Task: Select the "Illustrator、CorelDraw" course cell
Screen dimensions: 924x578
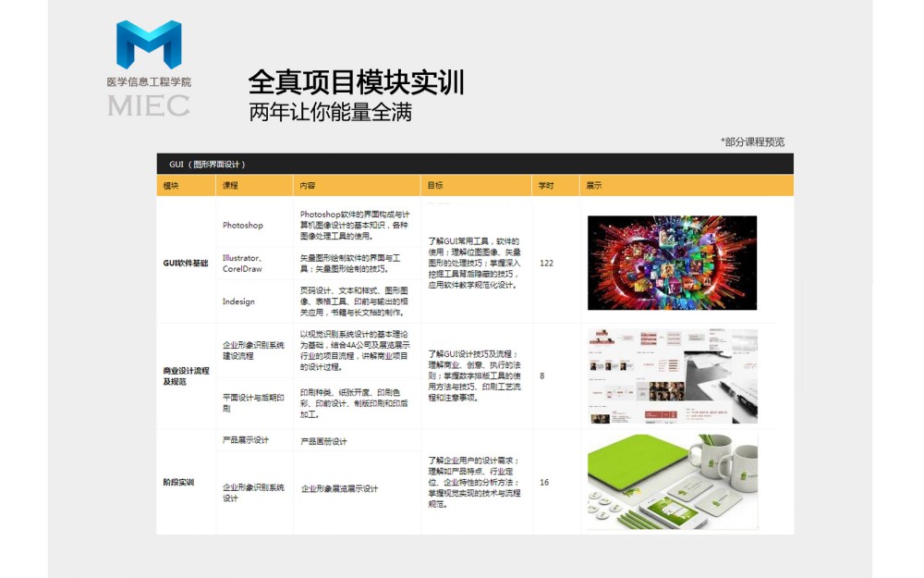Action: (x=243, y=263)
